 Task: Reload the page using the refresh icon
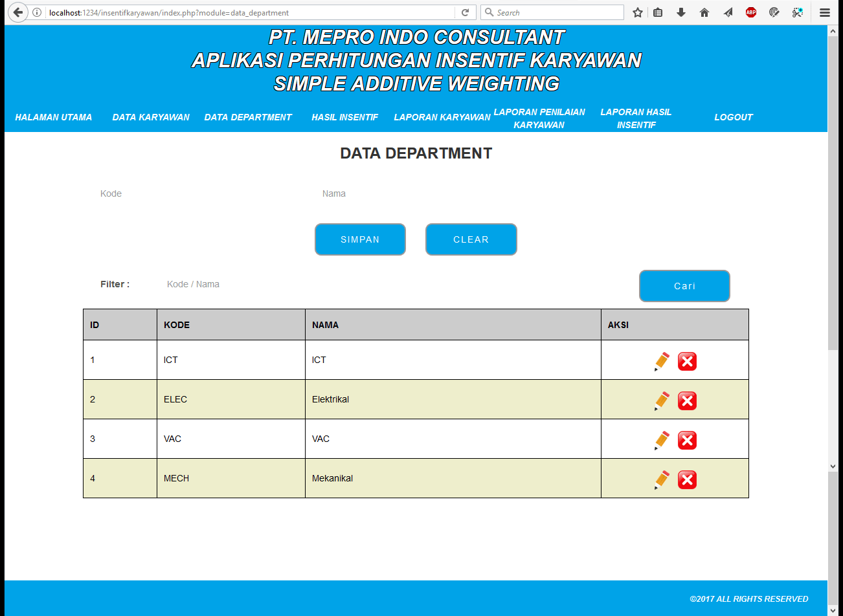[465, 12]
